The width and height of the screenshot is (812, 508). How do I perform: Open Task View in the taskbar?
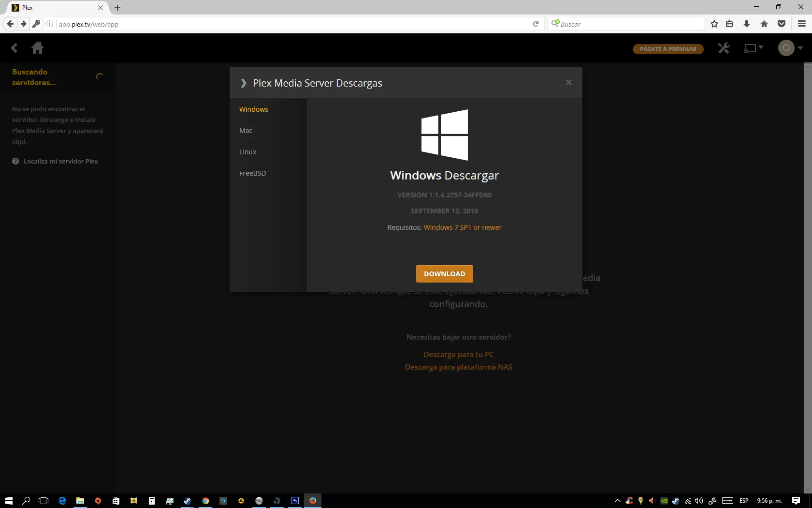[43, 501]
